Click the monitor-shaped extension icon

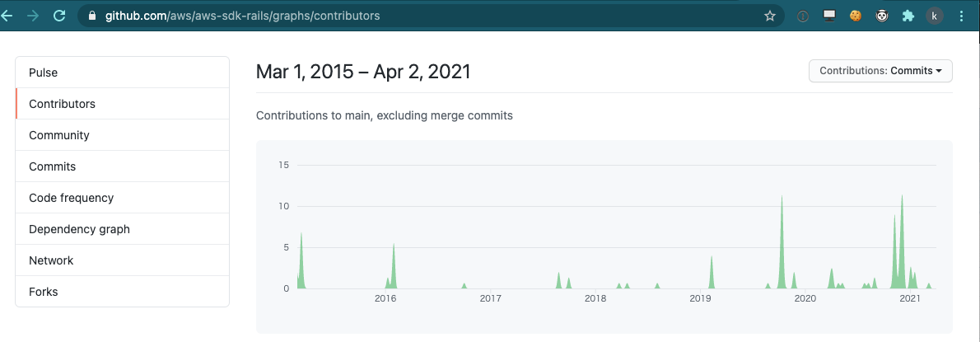(x=829, y=16)
